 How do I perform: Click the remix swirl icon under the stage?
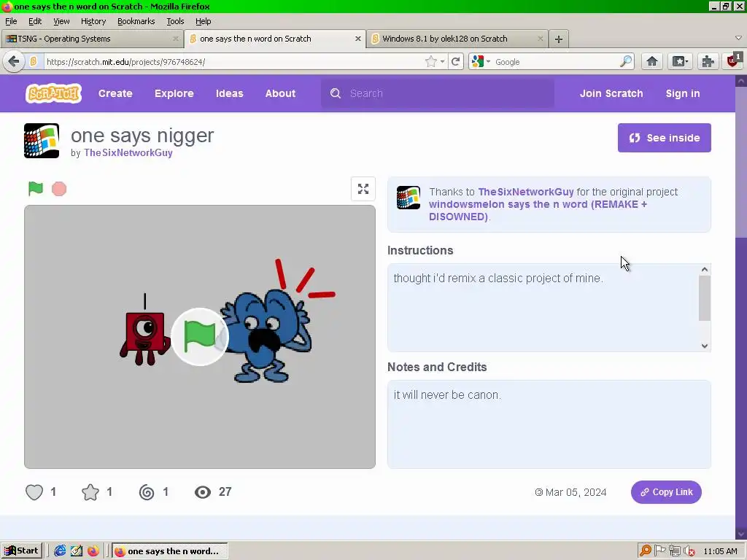coord(146,492)
